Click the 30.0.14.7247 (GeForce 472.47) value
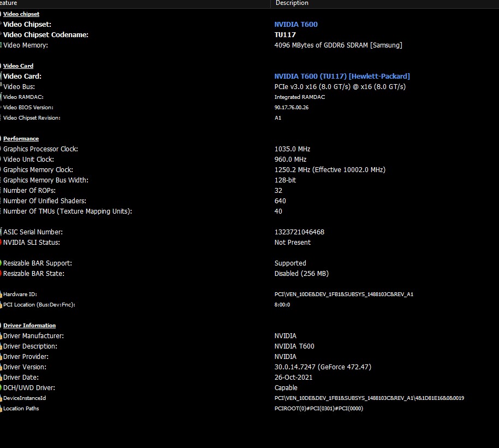The image size is (499, 448). [x=323, y=367]
